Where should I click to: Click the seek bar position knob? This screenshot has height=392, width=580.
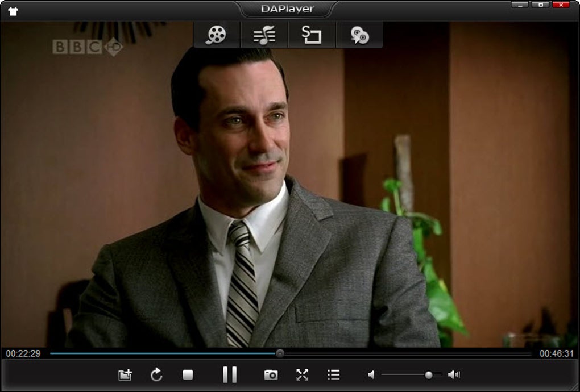[x=280, y=353]
